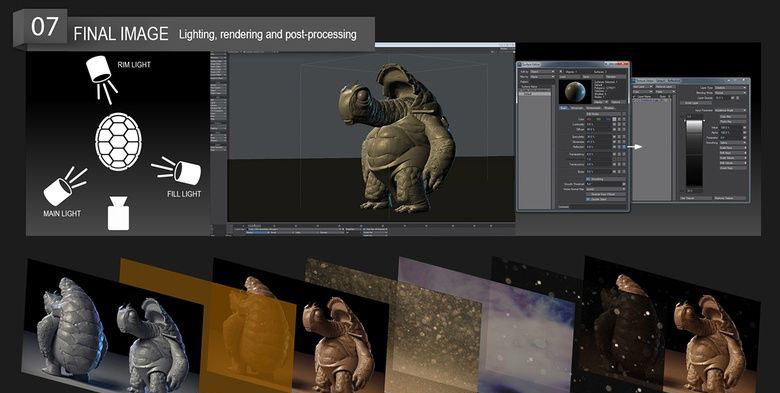Click the Invert Layer button
This screenshot has height=393, width=780.
696,103
